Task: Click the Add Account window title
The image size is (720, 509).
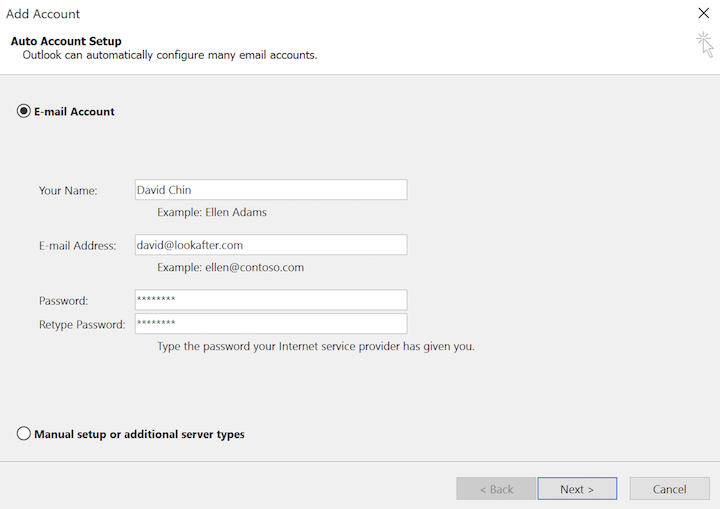Action: (43, 14)
